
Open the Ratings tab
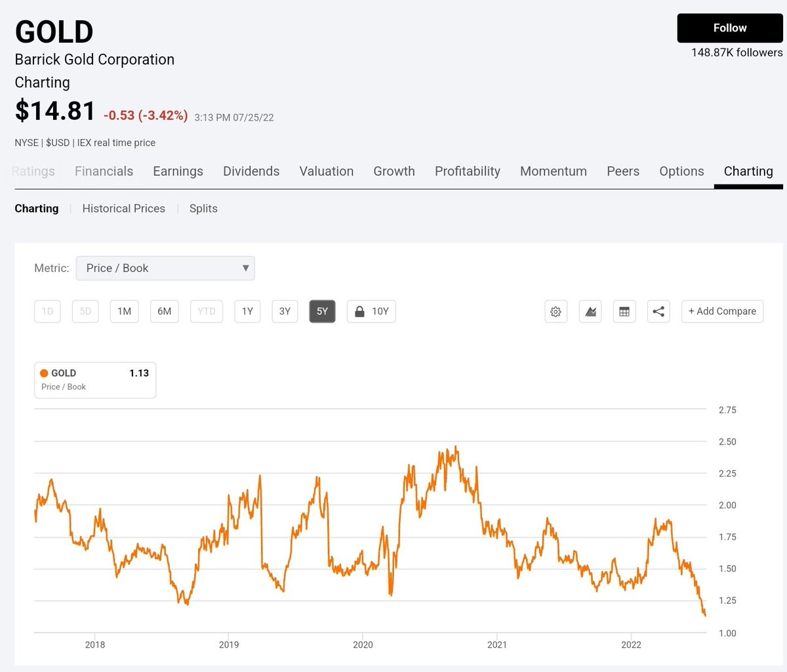click(33, 171)
